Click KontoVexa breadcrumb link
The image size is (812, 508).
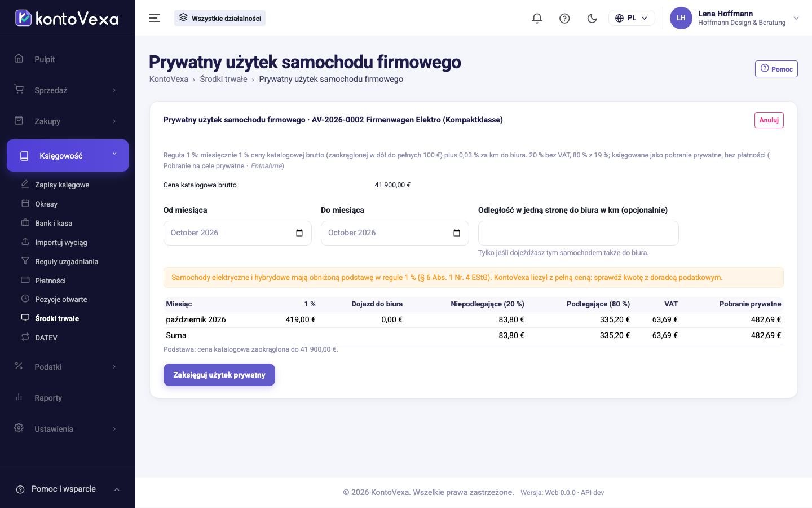[x=169, y=79]
